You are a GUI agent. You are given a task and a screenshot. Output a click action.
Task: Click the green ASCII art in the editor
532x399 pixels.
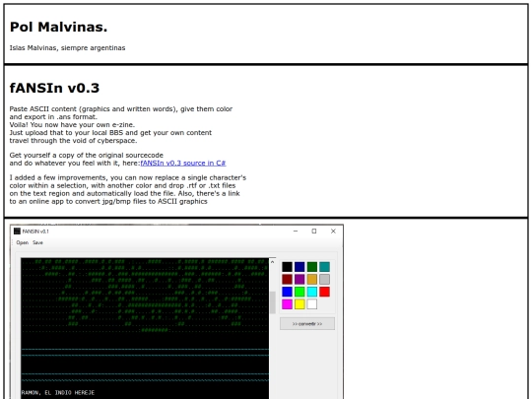point(145,296)
